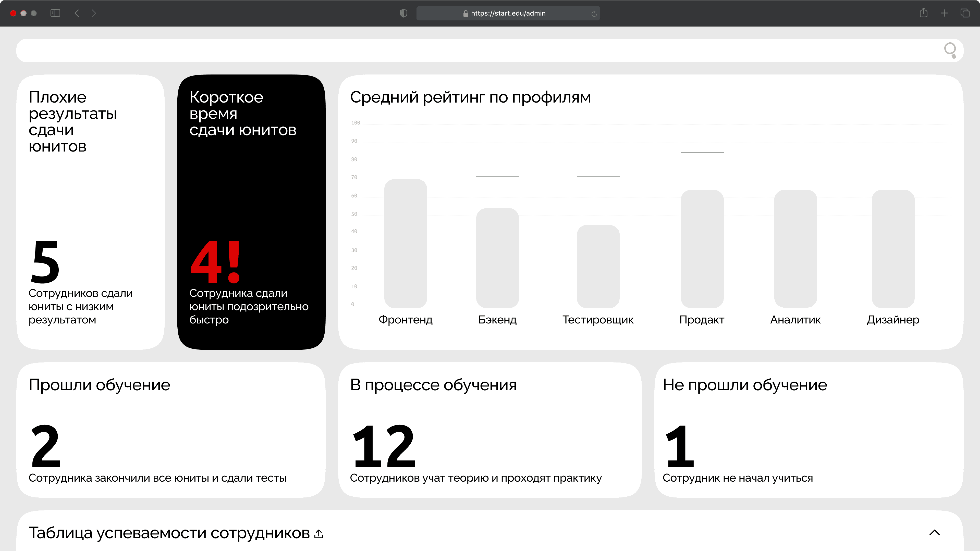This screenshot has height=551, width=980.
Task: Click the 'Аналитик' axis label
Action: click(795, 320)
